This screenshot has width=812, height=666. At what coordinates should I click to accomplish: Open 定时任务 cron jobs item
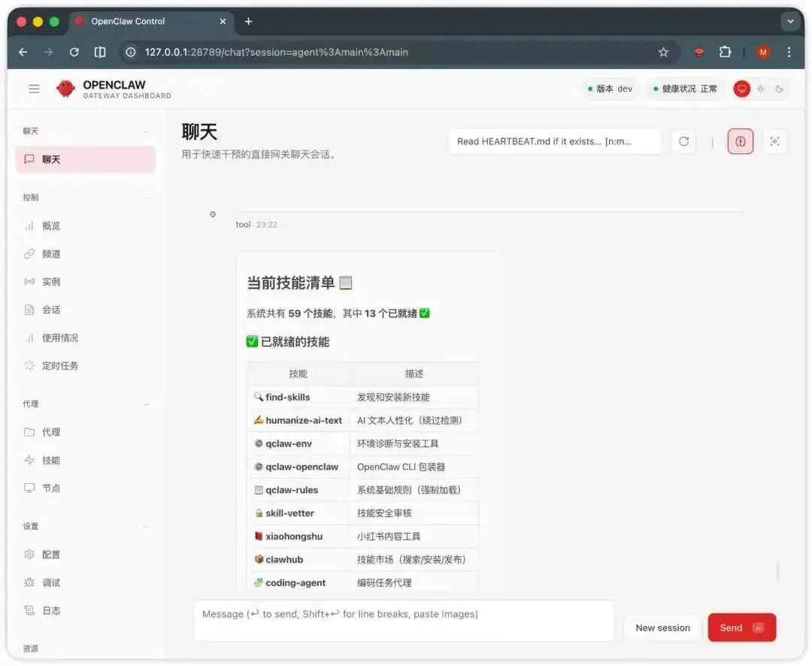click(x=86, y=365)
